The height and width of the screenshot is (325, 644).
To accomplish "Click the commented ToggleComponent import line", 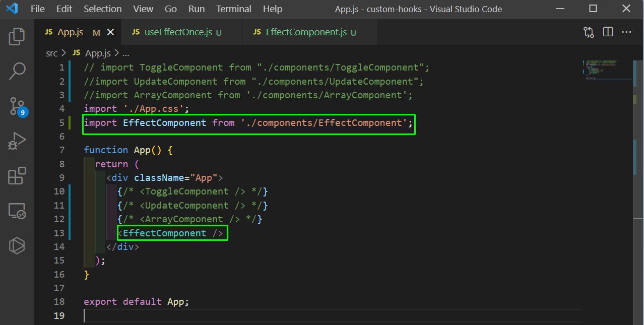I will [256, 68].
